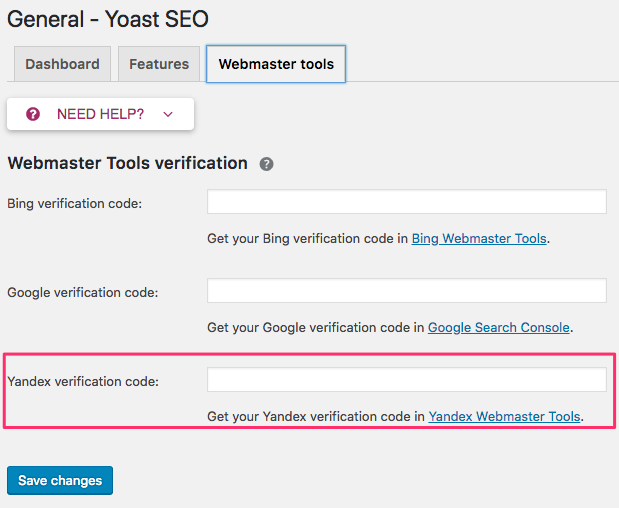Open the Google Search Console link
The height and width of the screenshot is (508, 619).
coord(499,327)
